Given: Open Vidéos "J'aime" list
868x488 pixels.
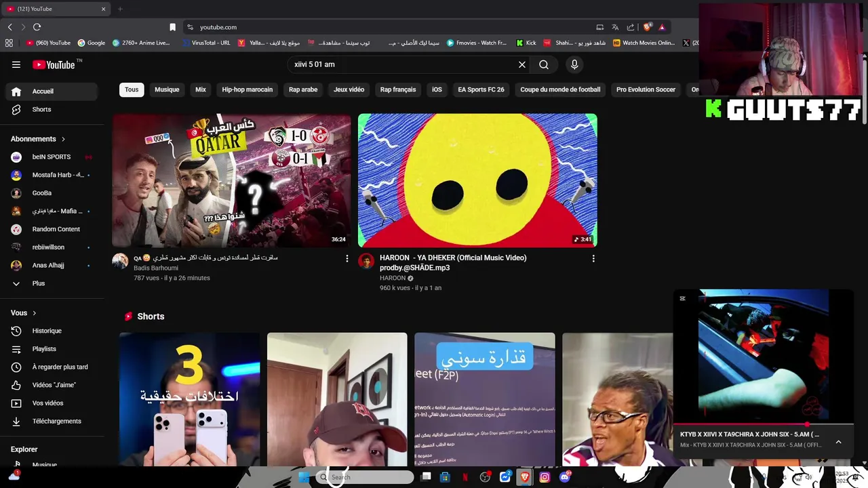Looking at the screenshot, I should [x=52, y=385].
